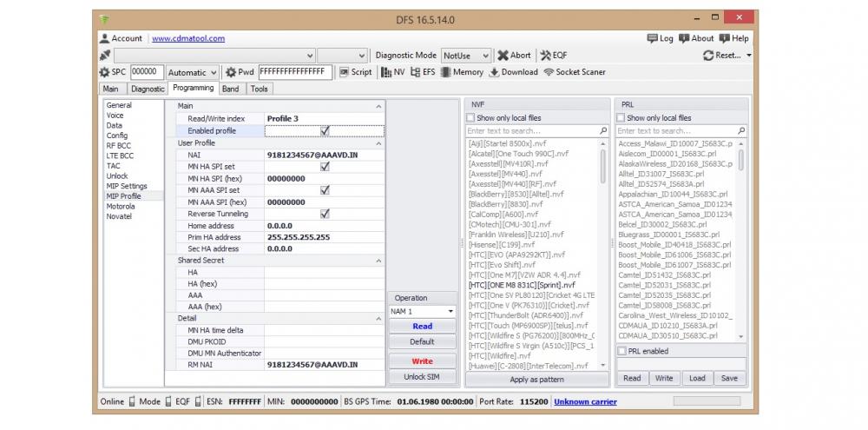This screenshot has width=868, height=430.
Task: Toggle Reverse Tunneling checkbox
Action: pyautogui.click(x=325, y=214)
